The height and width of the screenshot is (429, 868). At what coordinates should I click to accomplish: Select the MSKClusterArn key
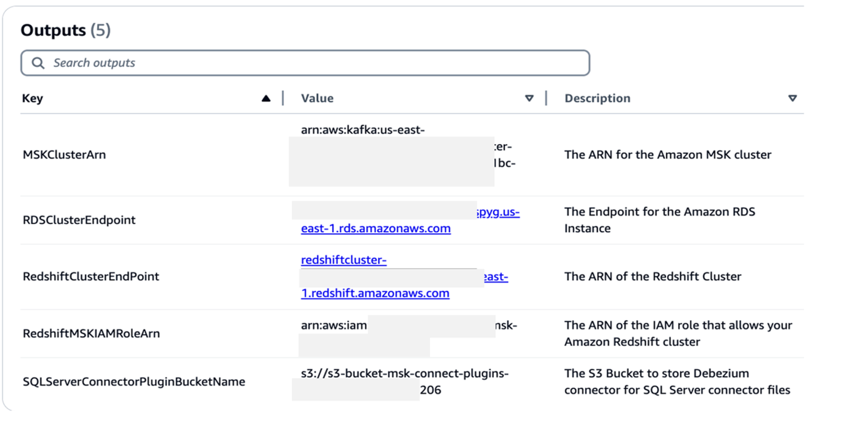64,155
